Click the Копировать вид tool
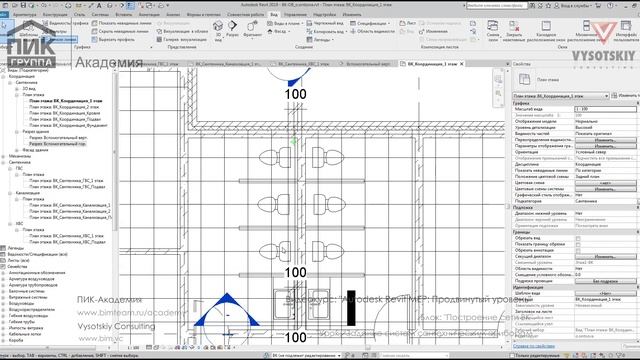 click(327, 31)
